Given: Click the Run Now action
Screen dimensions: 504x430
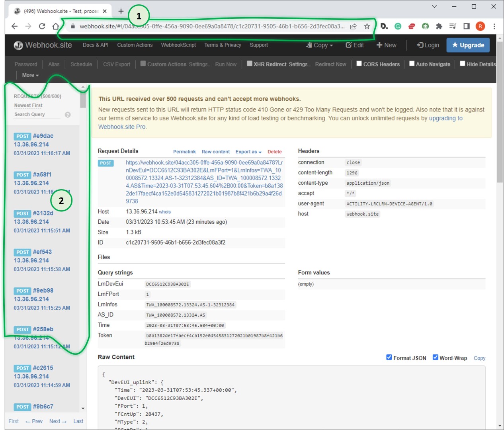Looking at the screenshot, I should 226,64.
